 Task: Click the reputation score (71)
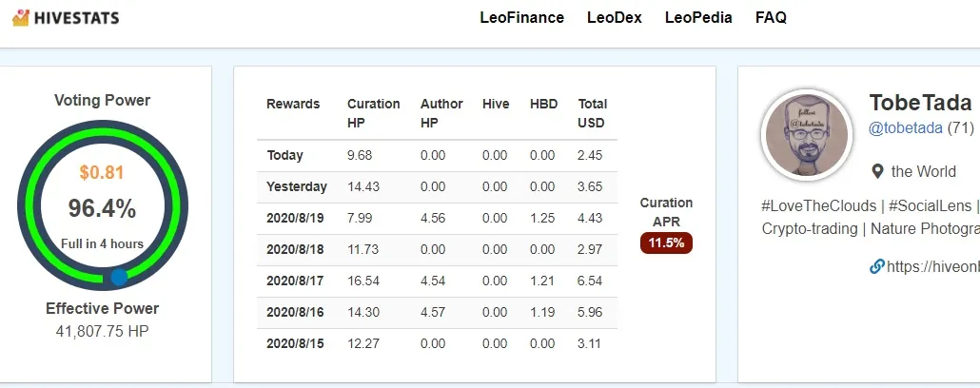961,128
